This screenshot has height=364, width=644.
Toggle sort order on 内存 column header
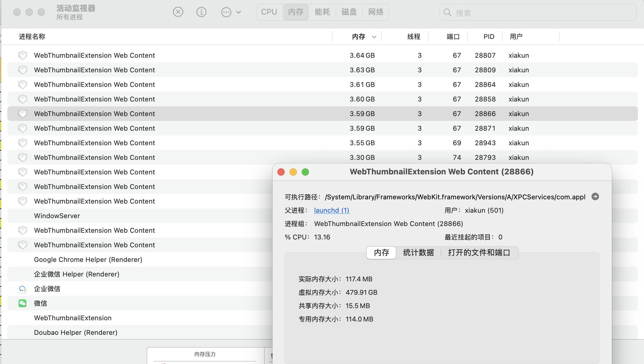pyautogui.click(x=359, y=37)
